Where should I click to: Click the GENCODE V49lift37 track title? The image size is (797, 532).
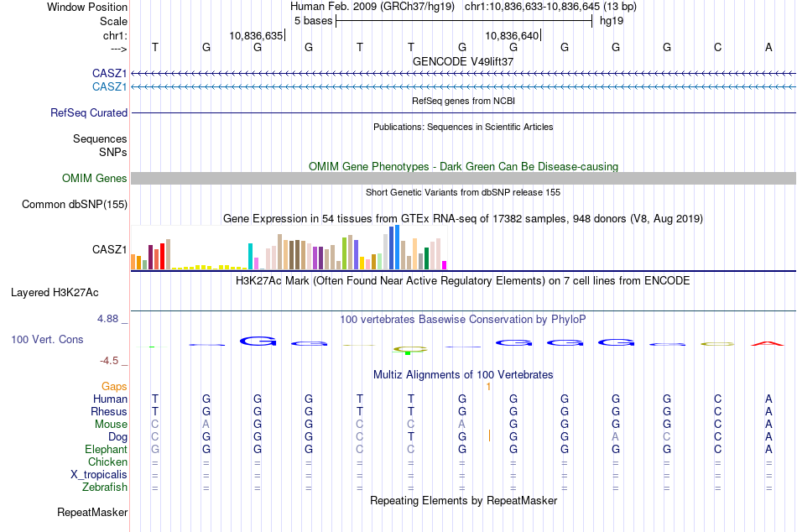click(x=463, y=61)
